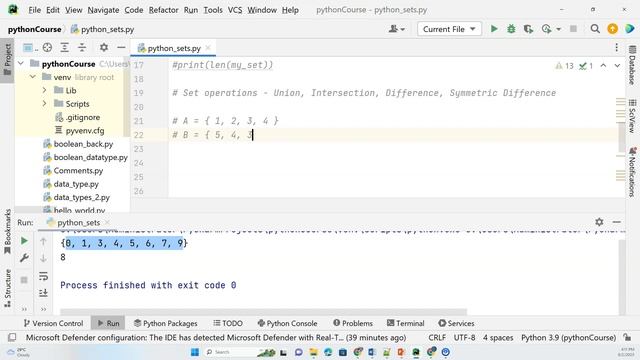The height and width of the screenshot is (360, 640).
Task: Toggle soft-wrap in Run console
Action: pyautogui.click(x=43, y=276)
